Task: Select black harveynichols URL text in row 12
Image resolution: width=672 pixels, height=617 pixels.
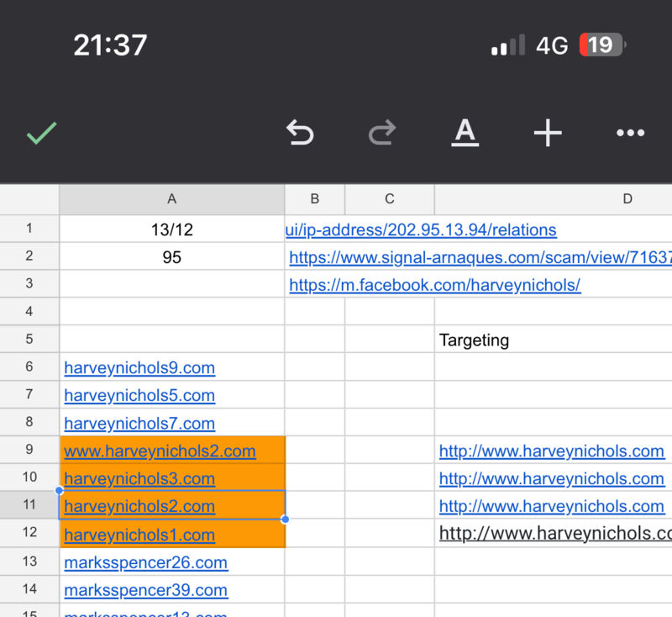Action: pos(555,534)
